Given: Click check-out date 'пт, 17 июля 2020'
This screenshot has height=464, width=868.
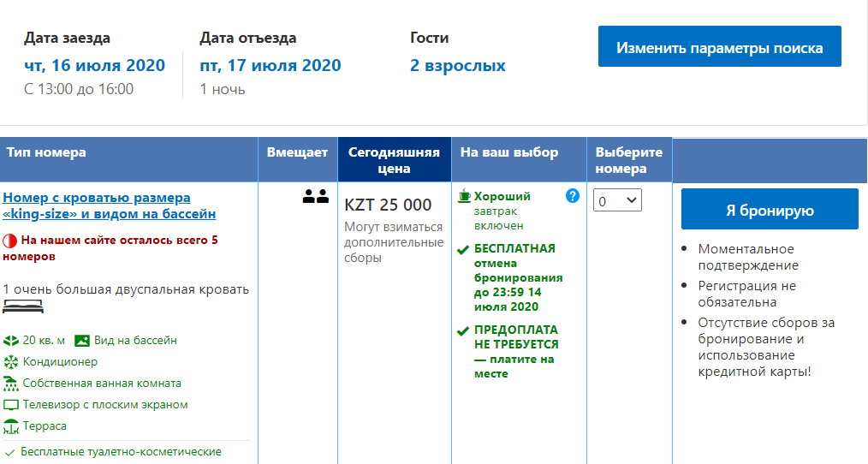Looking at the screenshot, I should click(x=270, y=66).
